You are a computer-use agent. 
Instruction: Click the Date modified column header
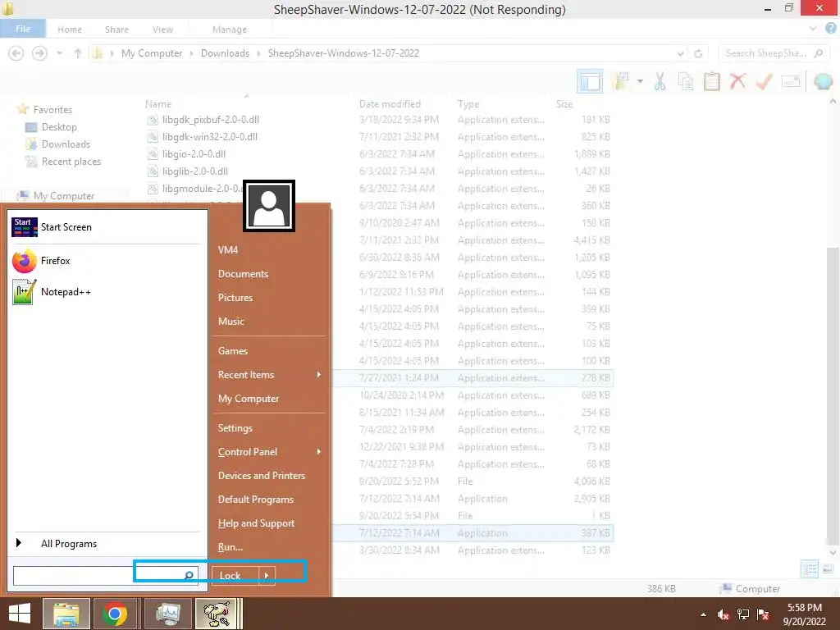390,104
